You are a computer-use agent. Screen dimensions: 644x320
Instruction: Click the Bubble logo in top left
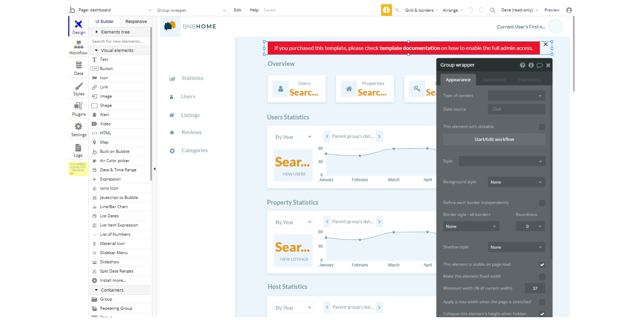pyautogui.click(x=72, y=10)
